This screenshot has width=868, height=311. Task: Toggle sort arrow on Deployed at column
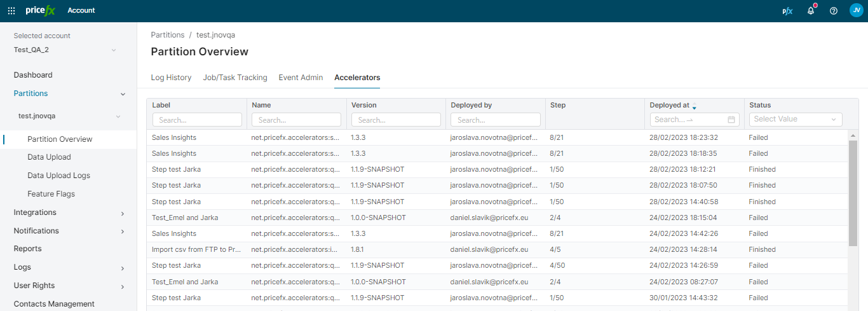[x=695, y=106]
